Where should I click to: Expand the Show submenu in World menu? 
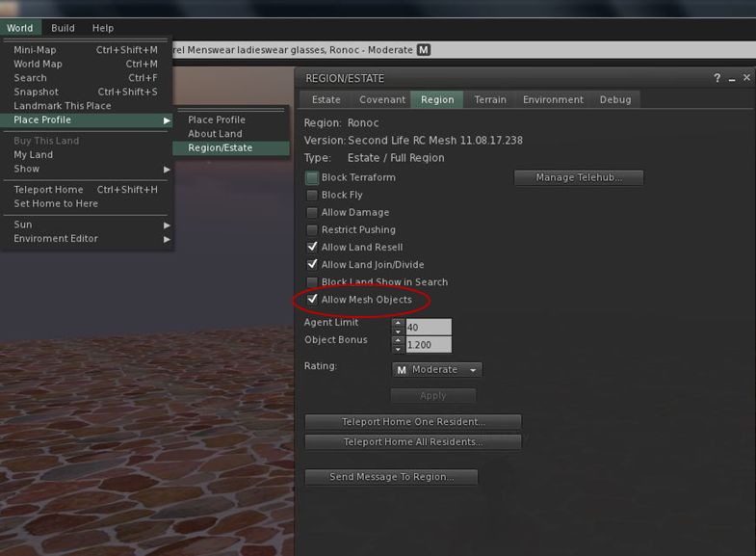(87, 169)
